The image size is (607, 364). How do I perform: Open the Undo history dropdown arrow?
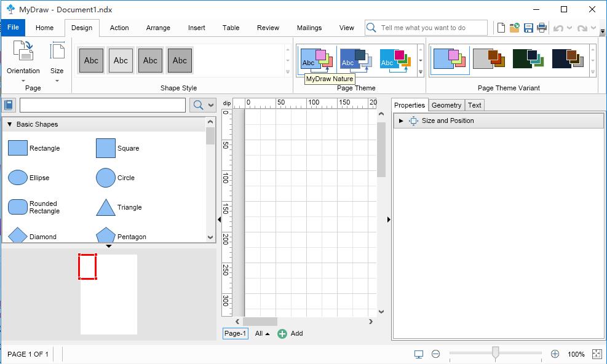569,28
